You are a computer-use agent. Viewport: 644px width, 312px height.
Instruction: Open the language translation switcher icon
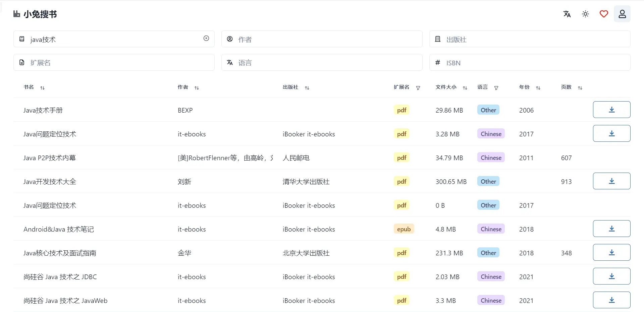click(567, 14)
